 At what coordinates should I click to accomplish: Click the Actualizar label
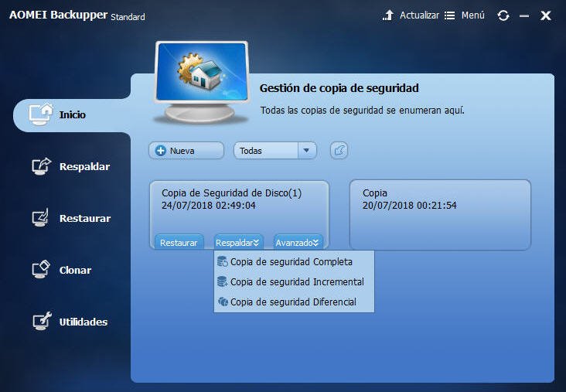pyautogui.click(x=419, y=15)
